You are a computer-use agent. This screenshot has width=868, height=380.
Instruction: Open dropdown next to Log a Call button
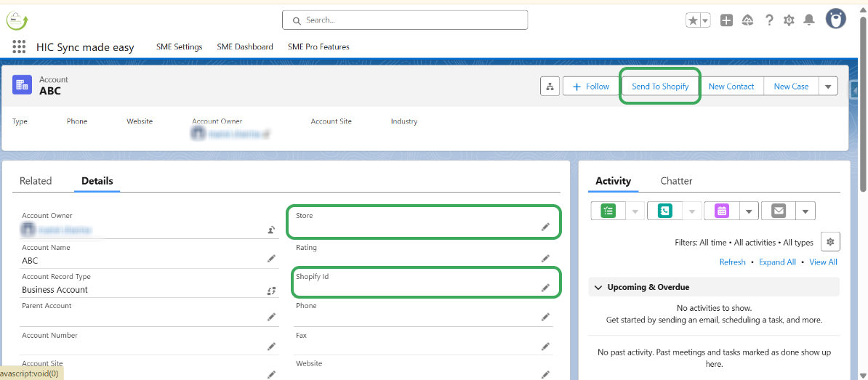pyautogui.click(x=693, y=211)
